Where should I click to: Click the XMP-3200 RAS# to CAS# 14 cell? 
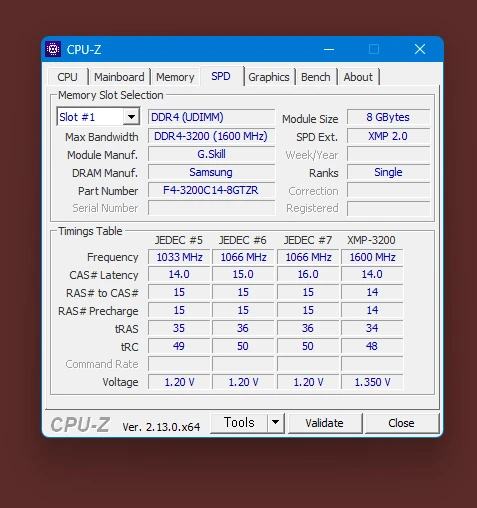point(372,292)
